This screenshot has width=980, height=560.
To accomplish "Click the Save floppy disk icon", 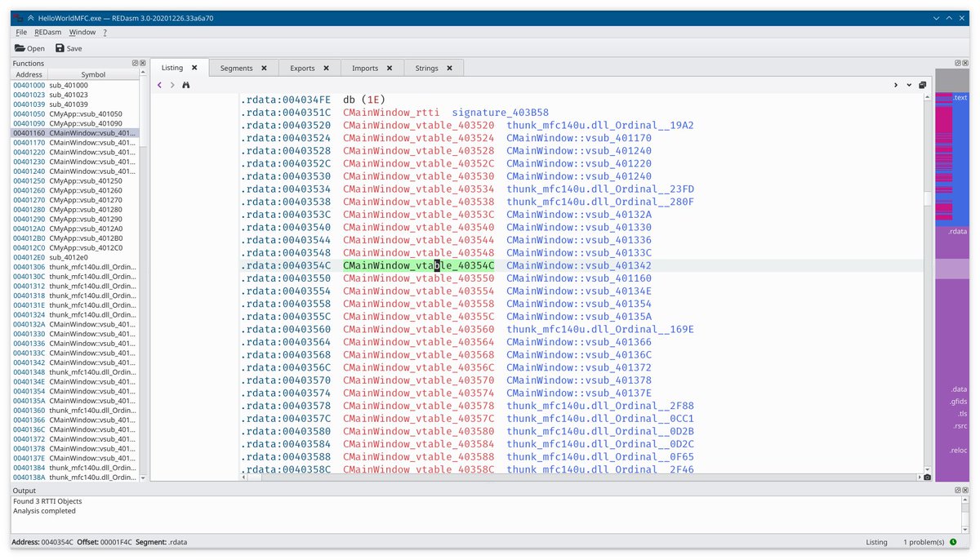I will coord(60,48).
